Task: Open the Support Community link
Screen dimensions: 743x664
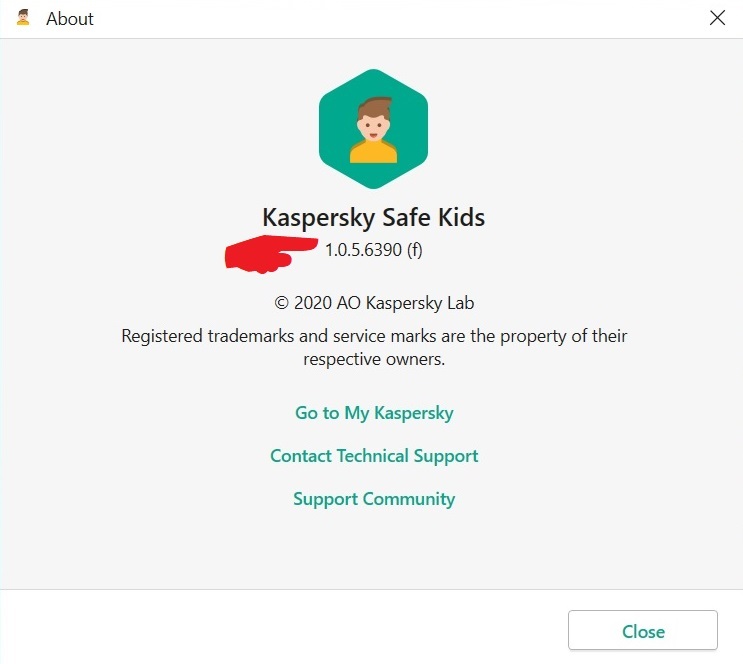Action: coord(374,499)
